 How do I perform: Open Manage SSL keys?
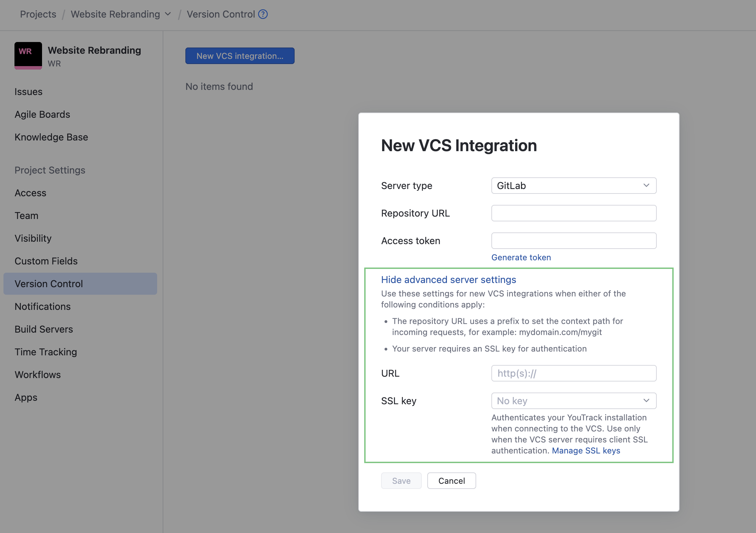coord(586,450)
